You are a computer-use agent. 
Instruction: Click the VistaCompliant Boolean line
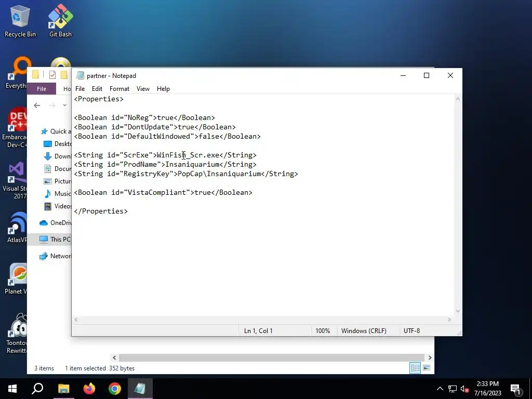pyautogui.click(x=163, y=192)
